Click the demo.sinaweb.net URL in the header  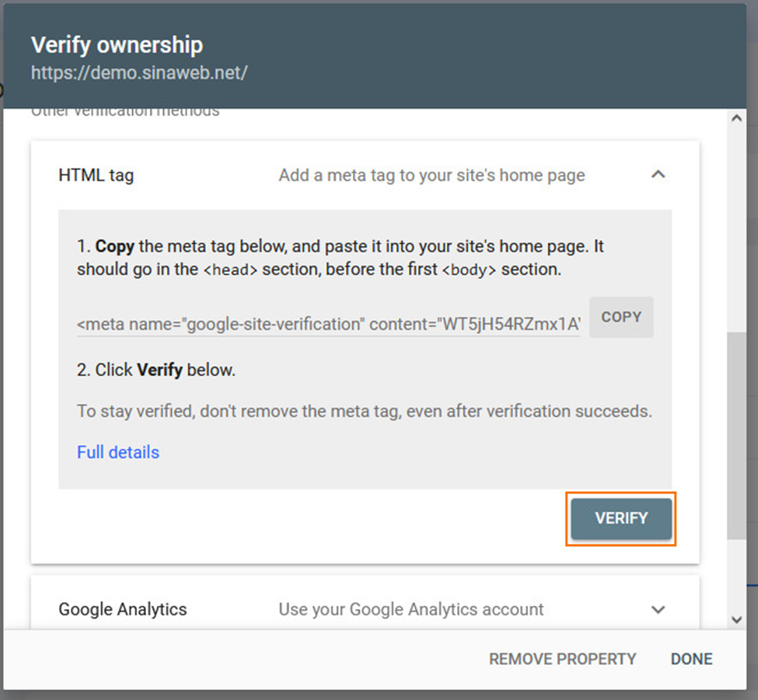tap(139, 73)
